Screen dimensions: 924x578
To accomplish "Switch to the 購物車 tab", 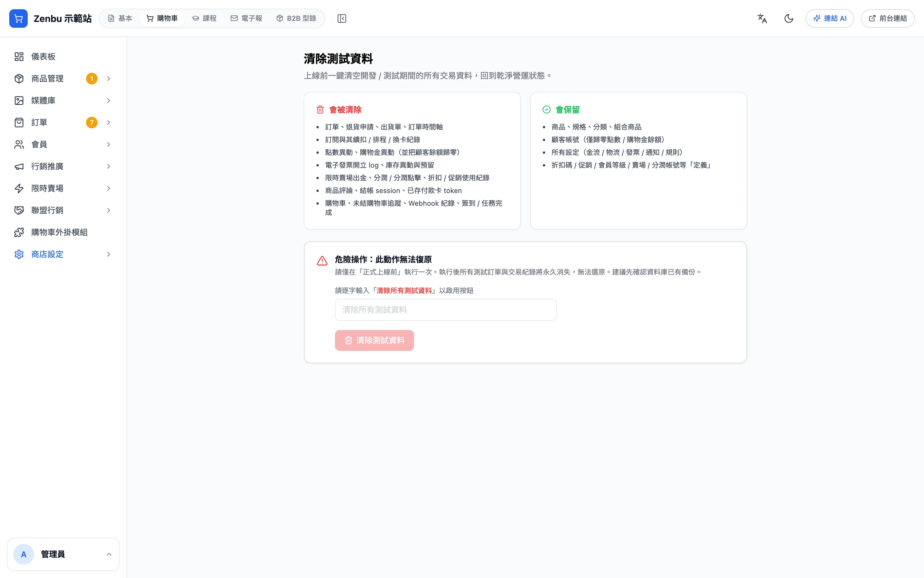I will 162,18.
